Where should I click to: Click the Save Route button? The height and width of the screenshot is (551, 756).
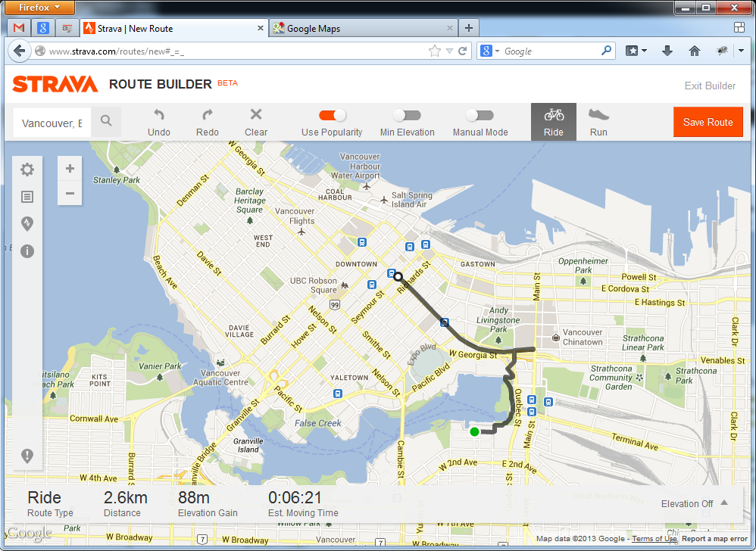(708, 122)
